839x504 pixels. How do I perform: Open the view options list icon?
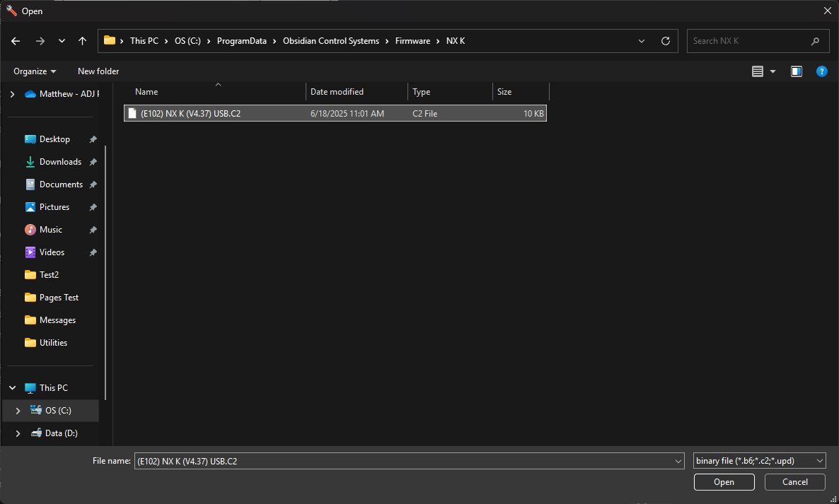[x=758, y=71]
